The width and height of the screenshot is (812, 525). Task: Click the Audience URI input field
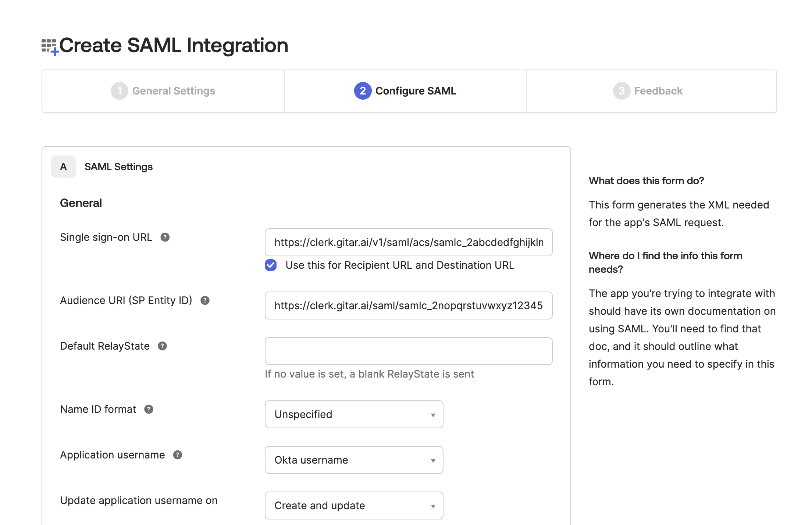click(x=408, y=306)
